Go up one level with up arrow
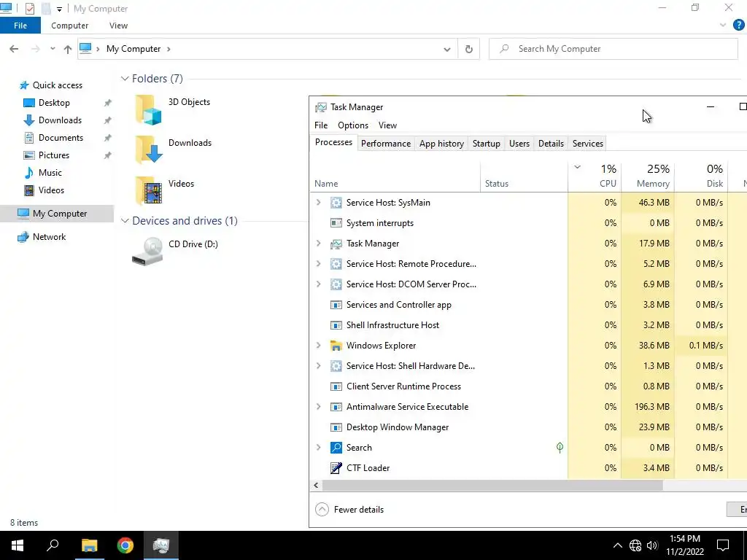This screenshot has width=747, height=560. 68,49
